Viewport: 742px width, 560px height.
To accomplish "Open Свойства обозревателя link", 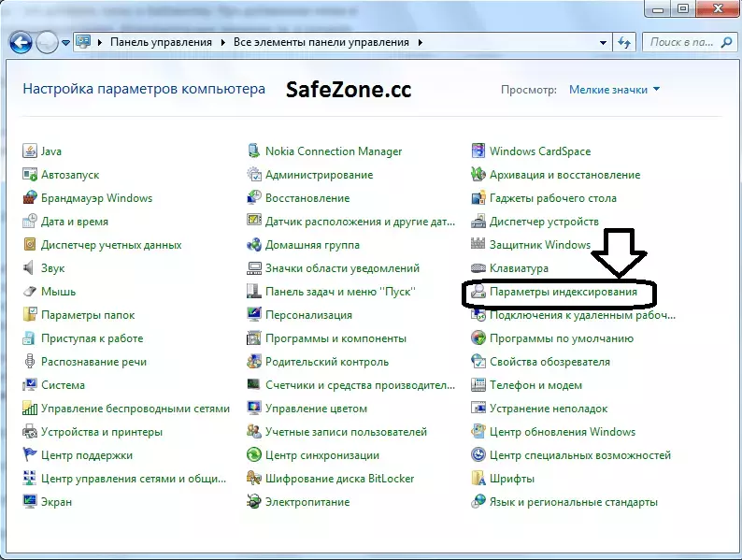I will click(x=549, y=362).
